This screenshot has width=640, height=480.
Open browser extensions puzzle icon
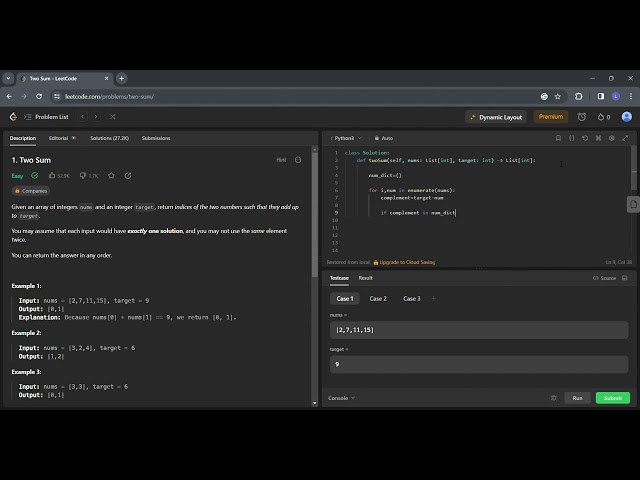(578, 97)
